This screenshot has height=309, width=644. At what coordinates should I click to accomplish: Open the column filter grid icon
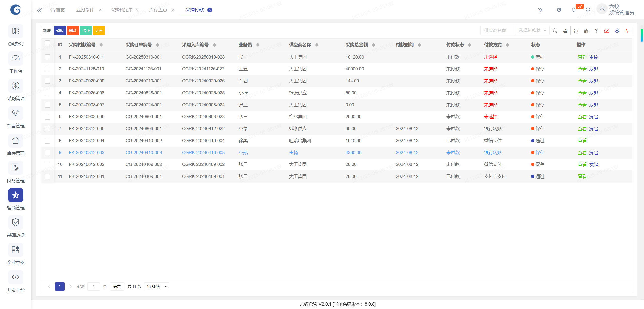click(x=586, y=31)
